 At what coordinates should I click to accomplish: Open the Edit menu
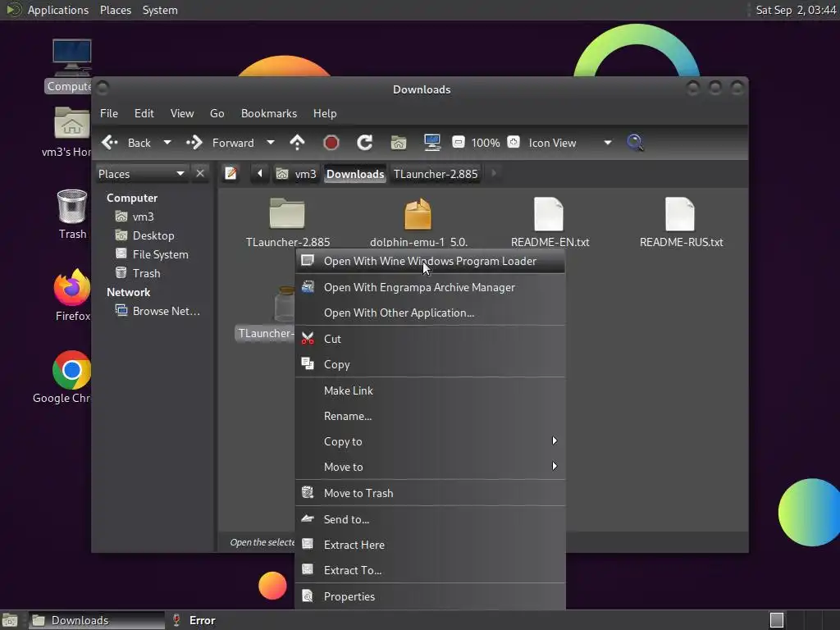coord(144,113)
